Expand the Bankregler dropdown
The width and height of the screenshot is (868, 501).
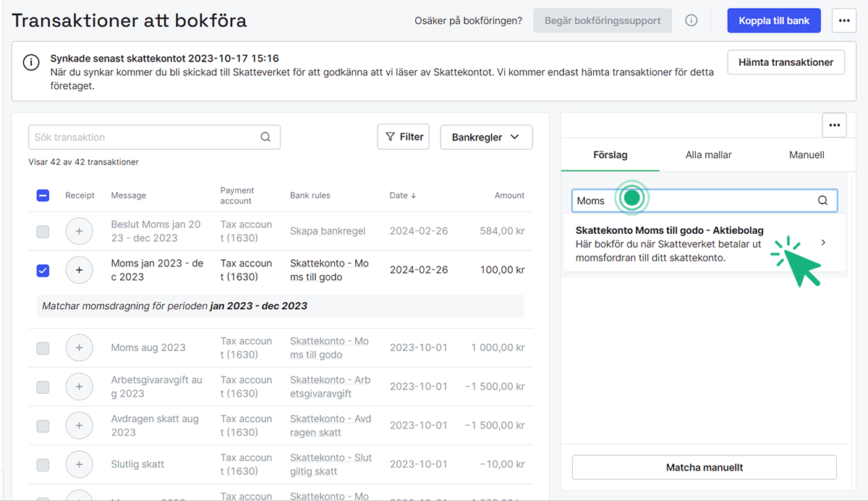[486, 137]
